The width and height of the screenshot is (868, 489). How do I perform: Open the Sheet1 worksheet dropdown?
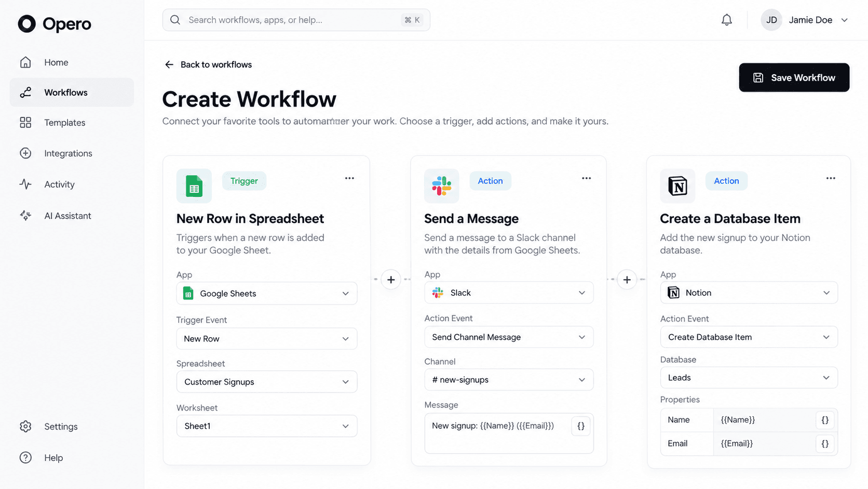coord(267,426)
